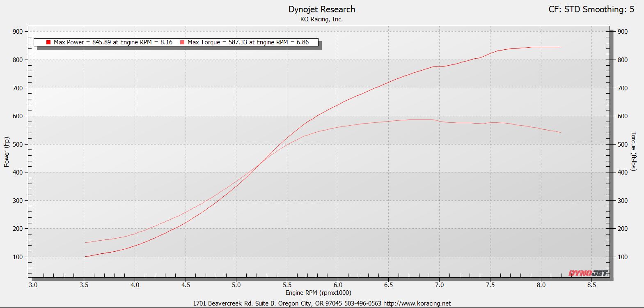The width and height of the screenshot is (644, 308).
Task: Select the Max Torque = 587.33 legend entry
Action: (248, 42)
